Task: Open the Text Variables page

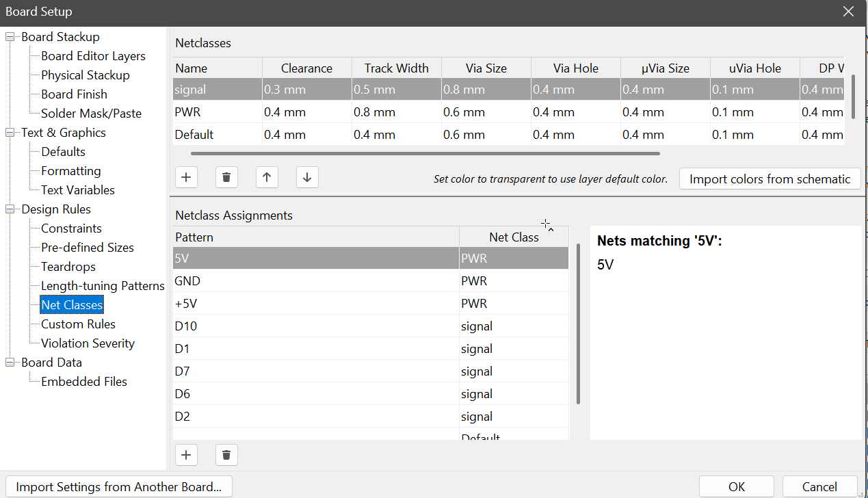Action: tap(77, 190)
